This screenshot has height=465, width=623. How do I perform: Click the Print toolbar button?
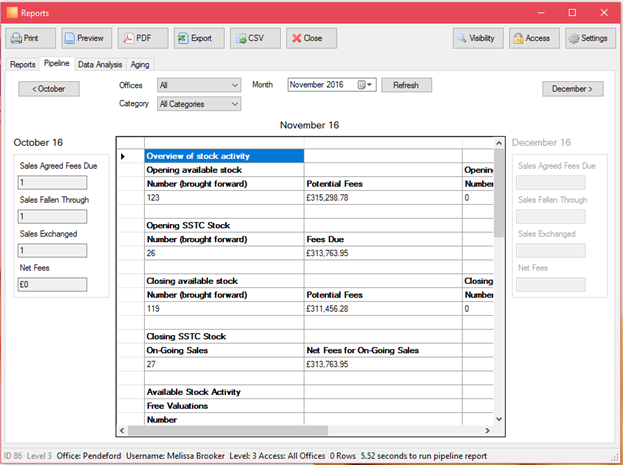tap(31, 38)
